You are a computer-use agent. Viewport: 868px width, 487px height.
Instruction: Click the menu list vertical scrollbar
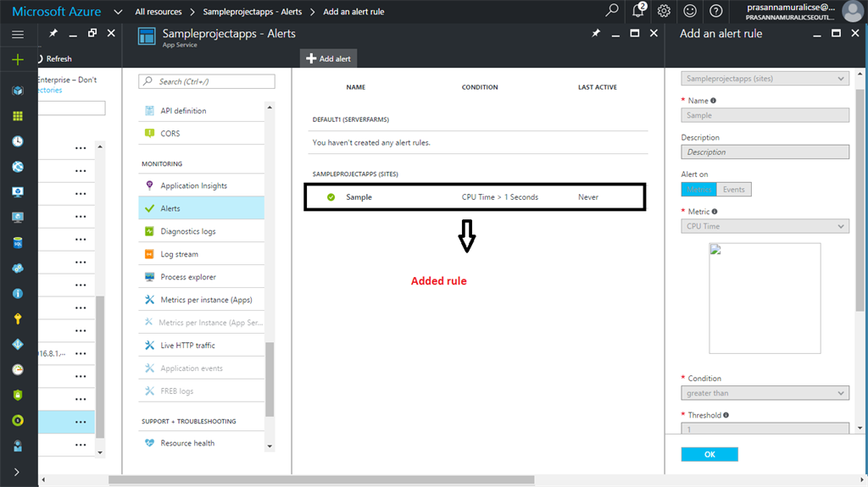tap(270, 379)
